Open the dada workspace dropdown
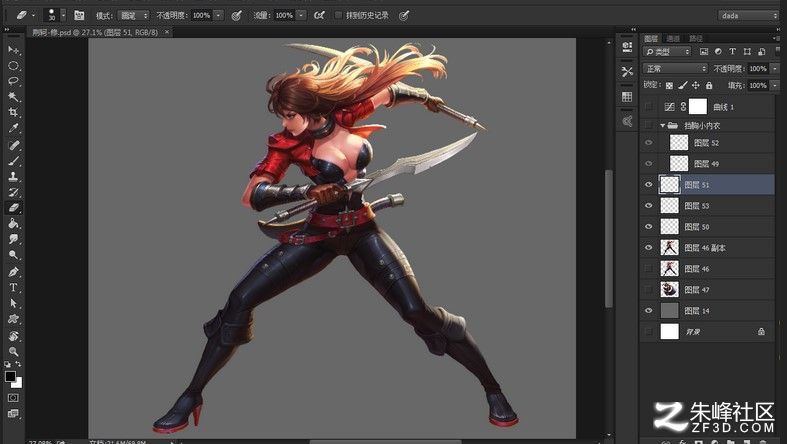Image resolution: width=787 pixels, height=444 pixels. pos(748,16)
